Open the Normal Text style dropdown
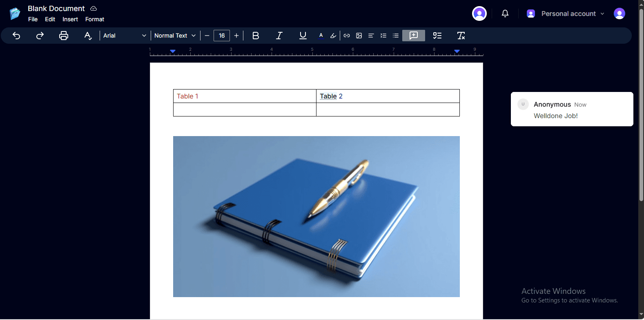 click(175, 36)
